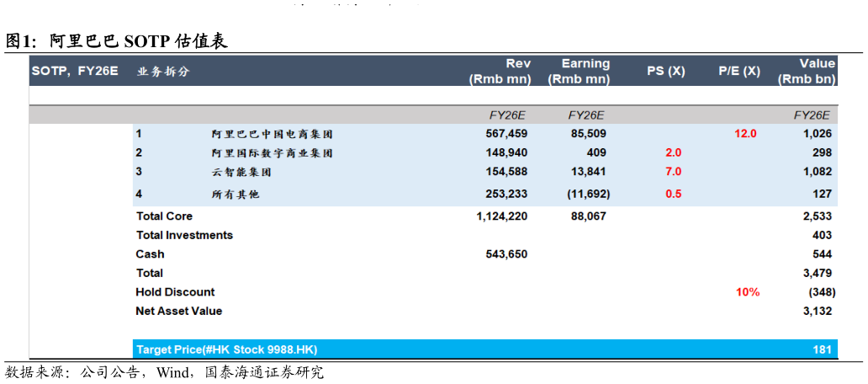Click the 阿里国际数字商业集团 row label
868x384 pixels.
pyautogui.click(x=273, y=153)
